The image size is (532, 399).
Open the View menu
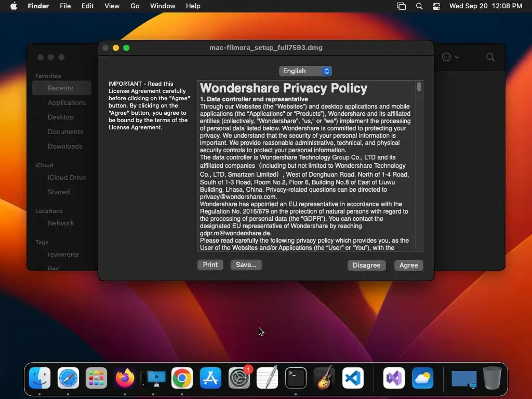point(112,6)
